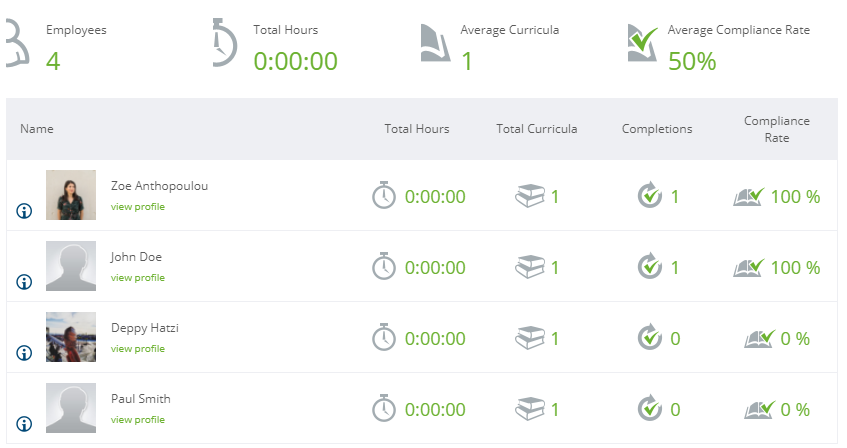Click info icon beside Paul Smith
The image size is (847, 448).
[24, 424]
